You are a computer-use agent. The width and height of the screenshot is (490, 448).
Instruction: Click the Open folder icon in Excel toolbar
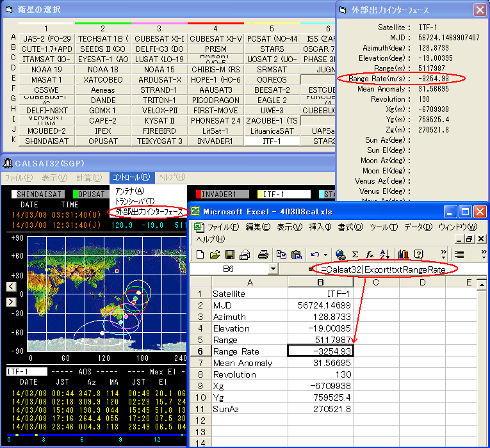[215, 255]
